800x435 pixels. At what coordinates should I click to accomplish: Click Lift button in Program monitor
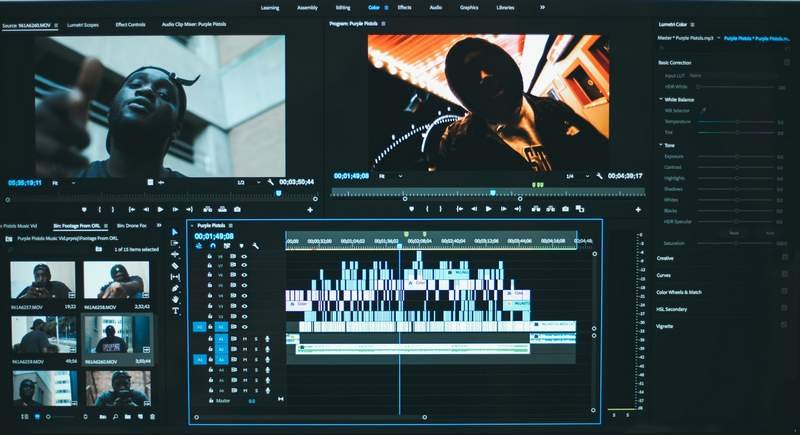(x=536, y=209)
